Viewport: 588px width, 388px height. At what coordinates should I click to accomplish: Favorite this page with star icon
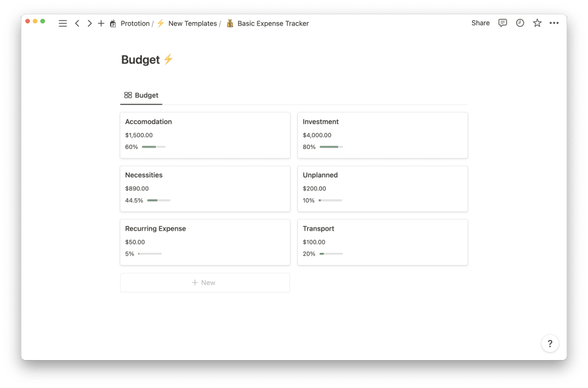537,23
